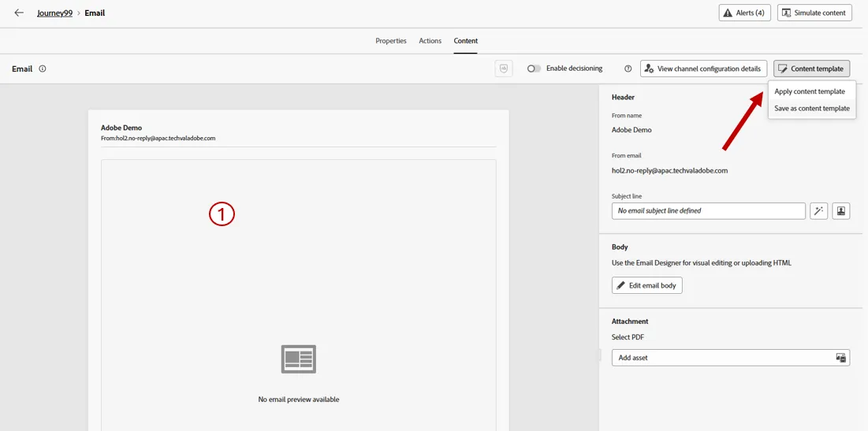The image size is (868, 431).
Task: Open the Journey99 breadcrumb link
Action: tap(55, 13)
